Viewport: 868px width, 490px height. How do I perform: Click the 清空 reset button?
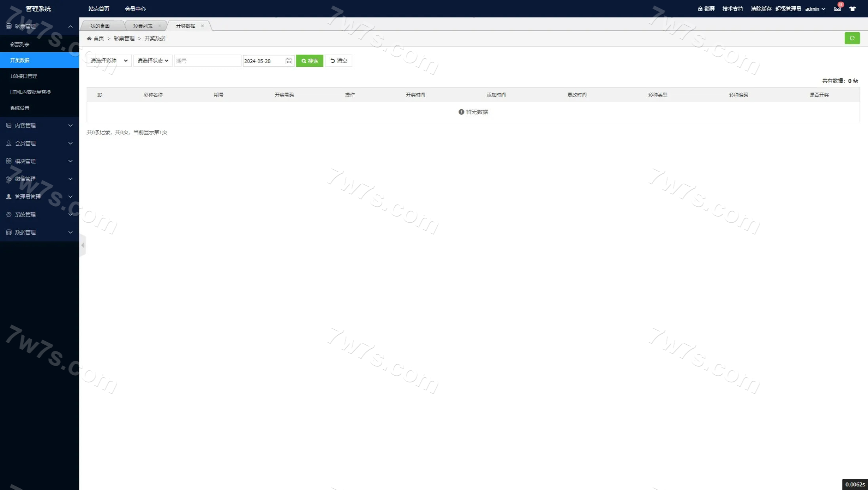pos(338,61)
